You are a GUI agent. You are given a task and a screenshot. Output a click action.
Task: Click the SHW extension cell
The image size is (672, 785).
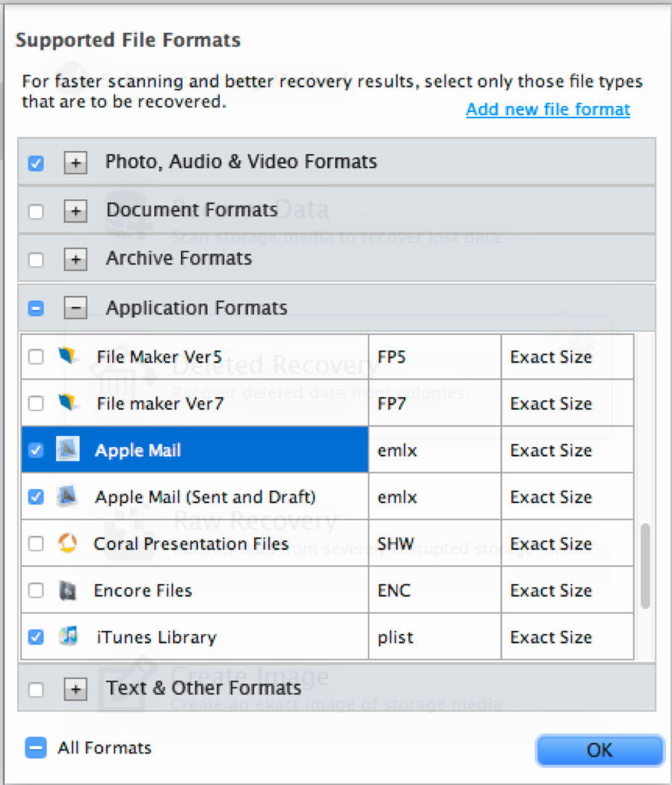point(434,544)
